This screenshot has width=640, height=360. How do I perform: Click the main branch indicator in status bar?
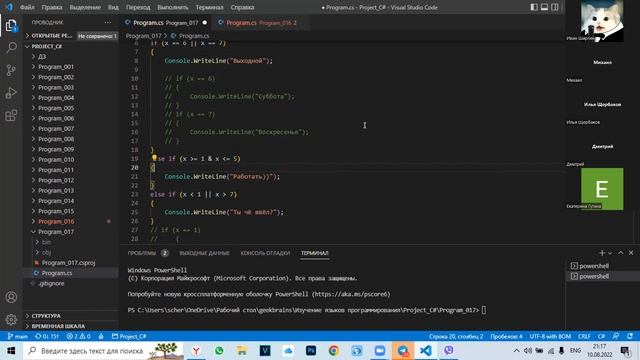(x=18, y=336)
